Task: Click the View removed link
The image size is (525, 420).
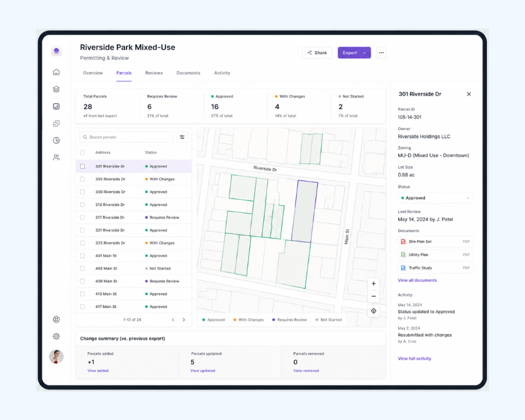Action: (x=306, y=371)
